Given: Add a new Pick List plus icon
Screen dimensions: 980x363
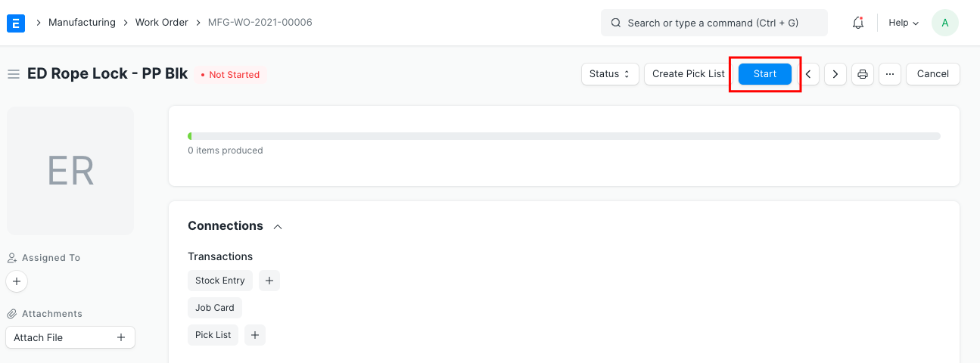Looking at the screenshot, I should 255,335.
